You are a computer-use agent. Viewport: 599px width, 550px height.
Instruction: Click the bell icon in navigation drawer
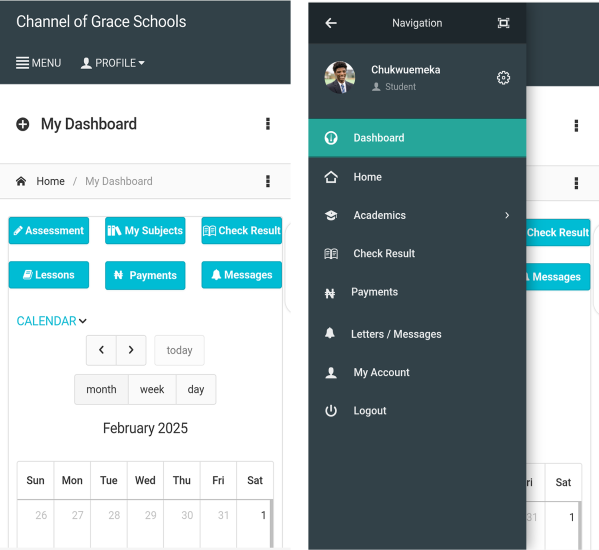coord(330,333)
